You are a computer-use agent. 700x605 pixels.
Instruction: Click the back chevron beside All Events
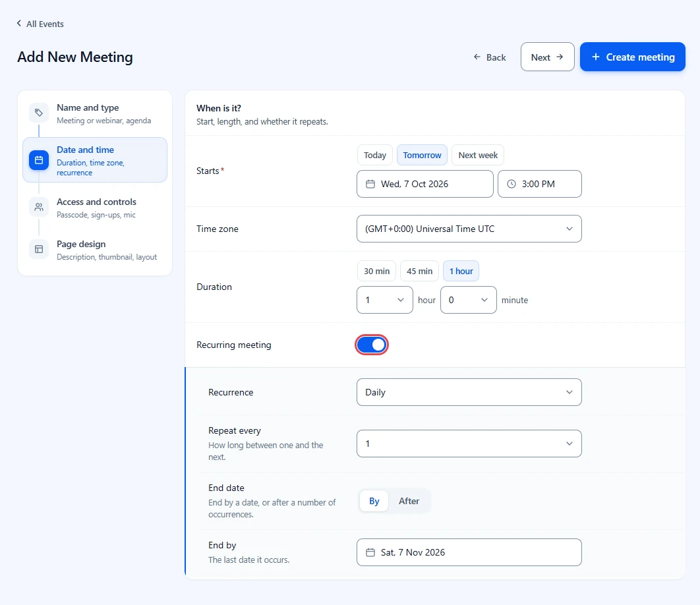pos(18,23)
